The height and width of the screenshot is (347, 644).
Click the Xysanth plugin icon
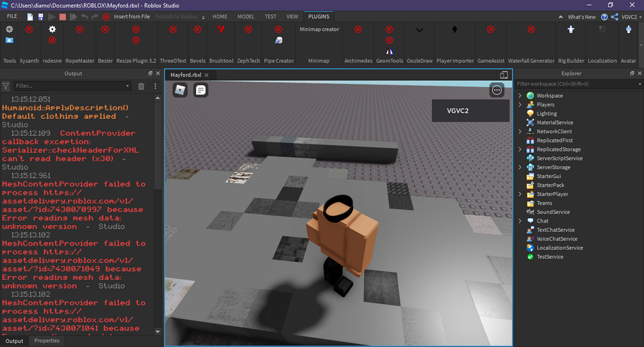tap(29, 29)
